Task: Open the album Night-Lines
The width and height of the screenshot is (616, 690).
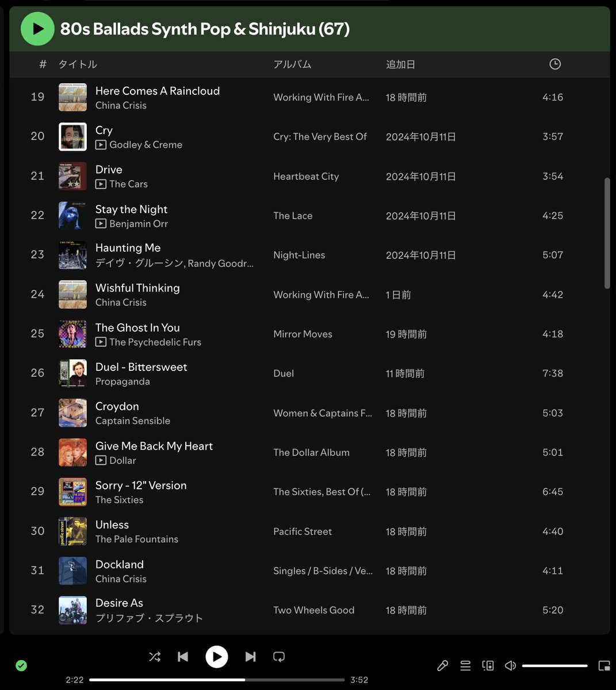Action: [x=299, y=255]
